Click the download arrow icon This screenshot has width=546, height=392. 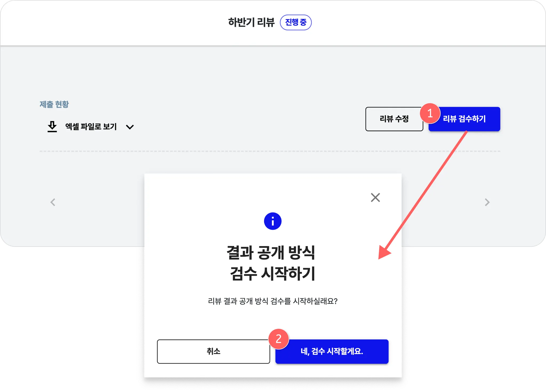tap(52, 126)
